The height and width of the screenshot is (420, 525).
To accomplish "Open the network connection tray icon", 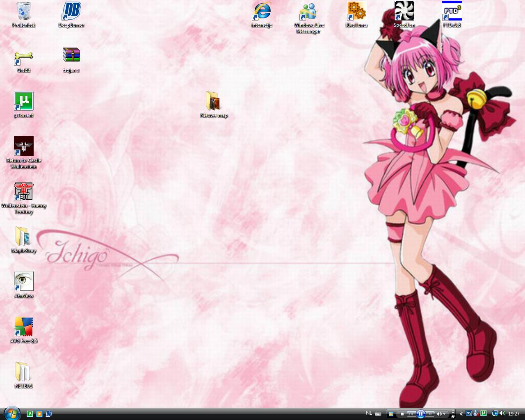I will (x=495, y=413).
